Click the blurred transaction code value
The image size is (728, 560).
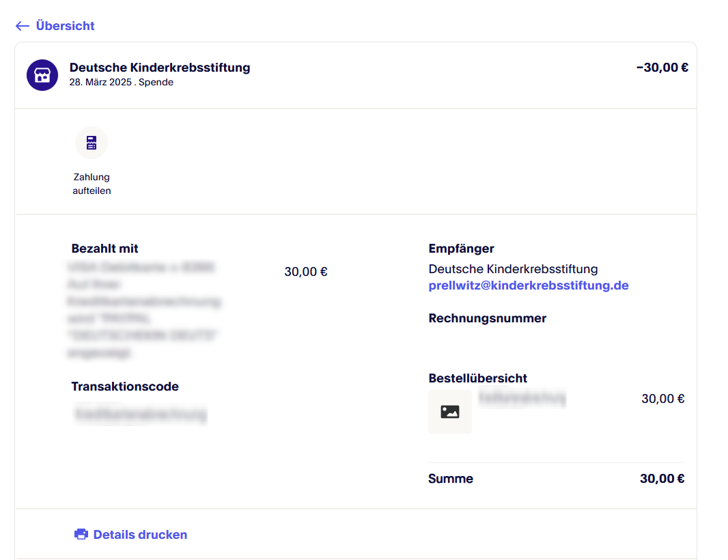141,415
